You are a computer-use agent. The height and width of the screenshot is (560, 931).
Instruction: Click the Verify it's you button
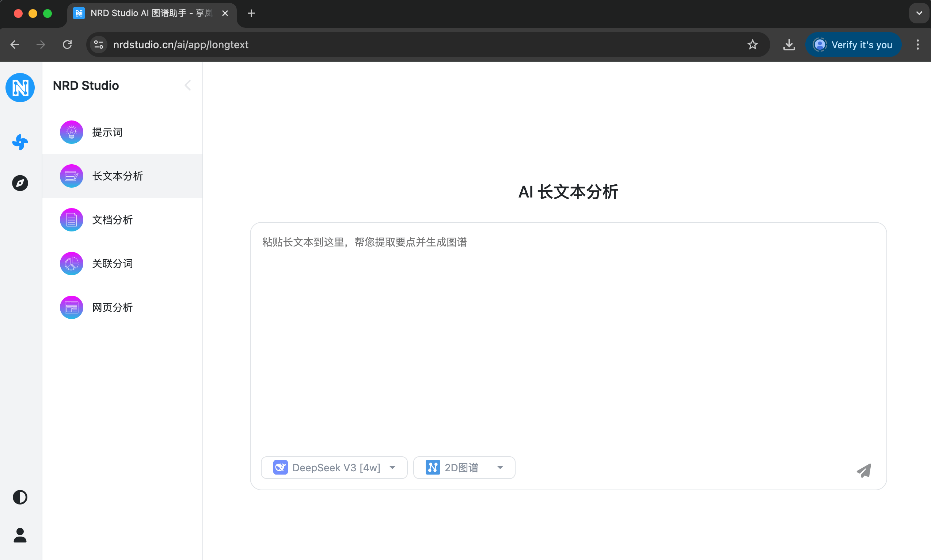click(854, 45)
